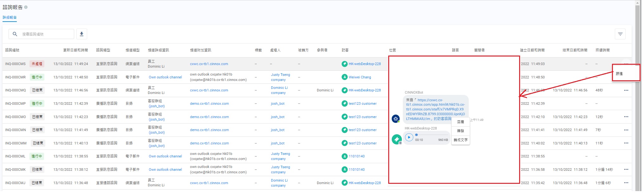Open the three-dot menu for row INQ-000CMK
This screenshot has width=644, height=193.
click(626, 170)
